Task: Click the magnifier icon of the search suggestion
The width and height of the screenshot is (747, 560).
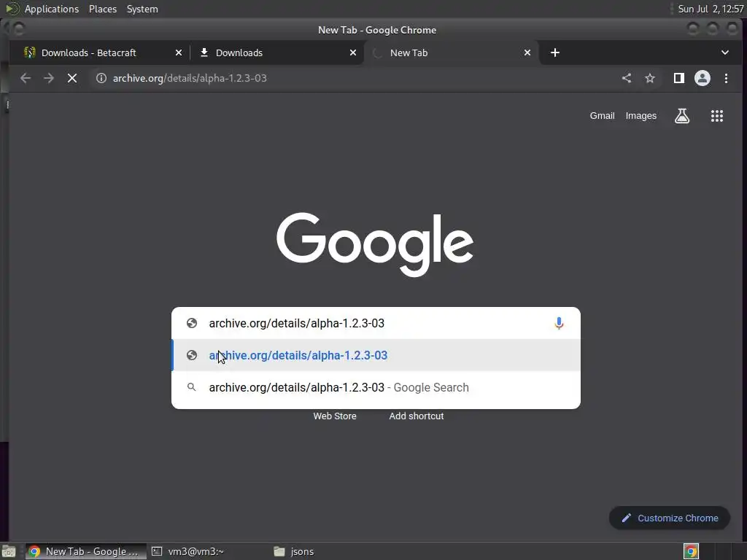Action: coord(192,387)
